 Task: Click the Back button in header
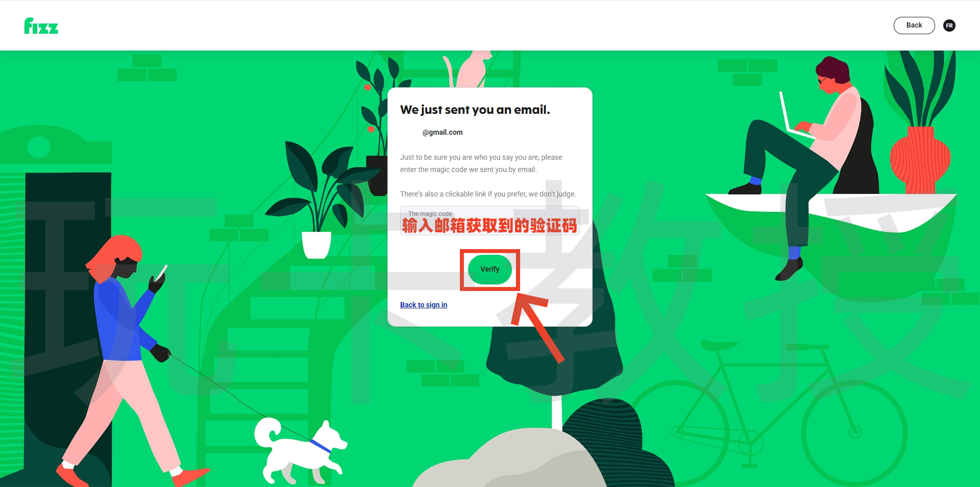(914, 26)
